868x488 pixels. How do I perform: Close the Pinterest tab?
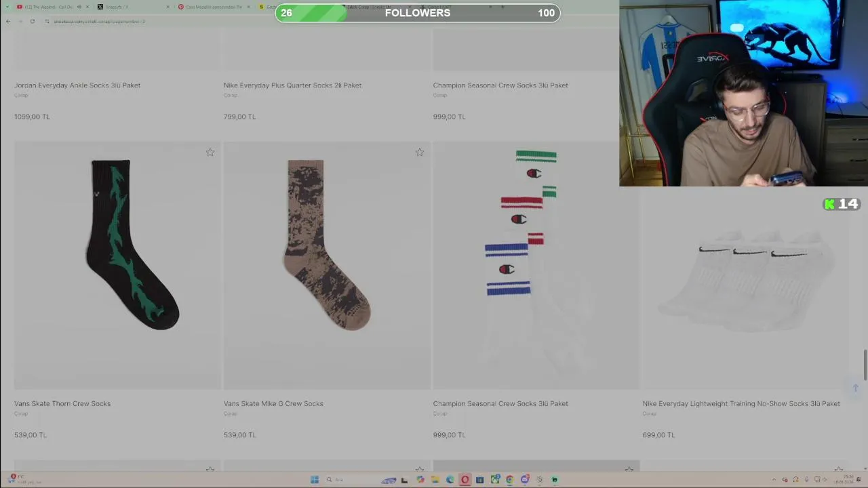click(249, 7)
